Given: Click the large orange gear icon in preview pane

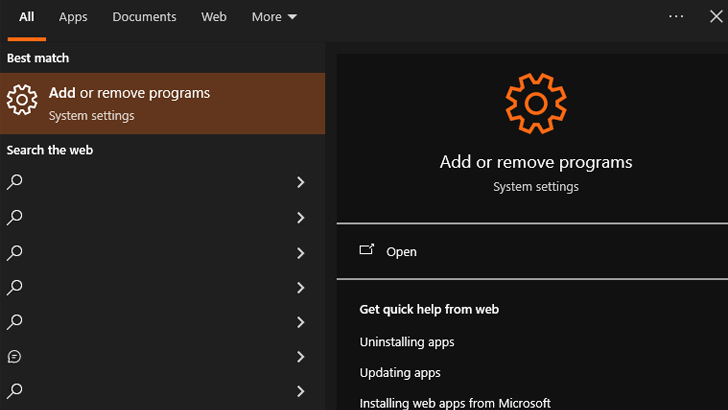Looking at the screenshot, I should tap(536, 104).
